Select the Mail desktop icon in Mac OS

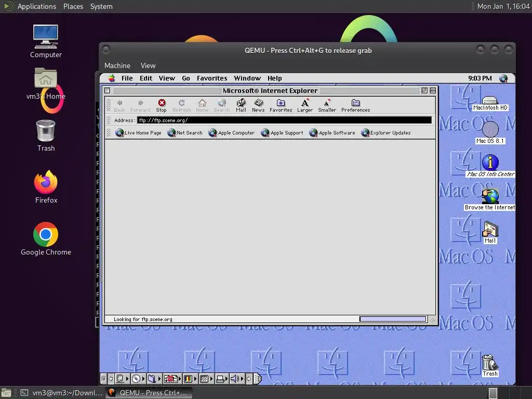point(490,232)
